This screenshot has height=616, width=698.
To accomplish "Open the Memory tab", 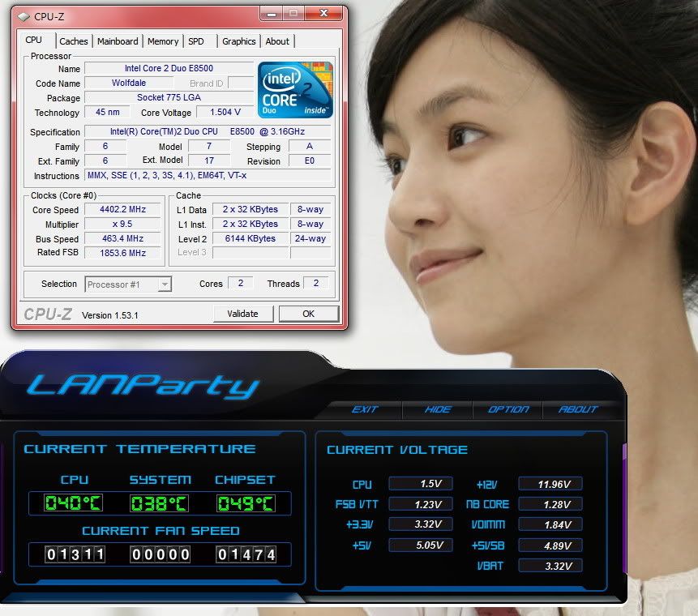I will coord(163,41).
